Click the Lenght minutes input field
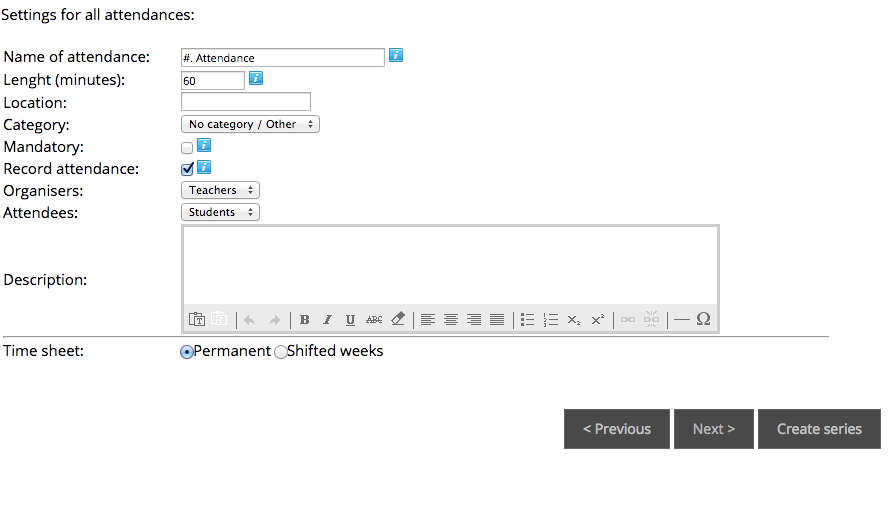 coord(213,80)
